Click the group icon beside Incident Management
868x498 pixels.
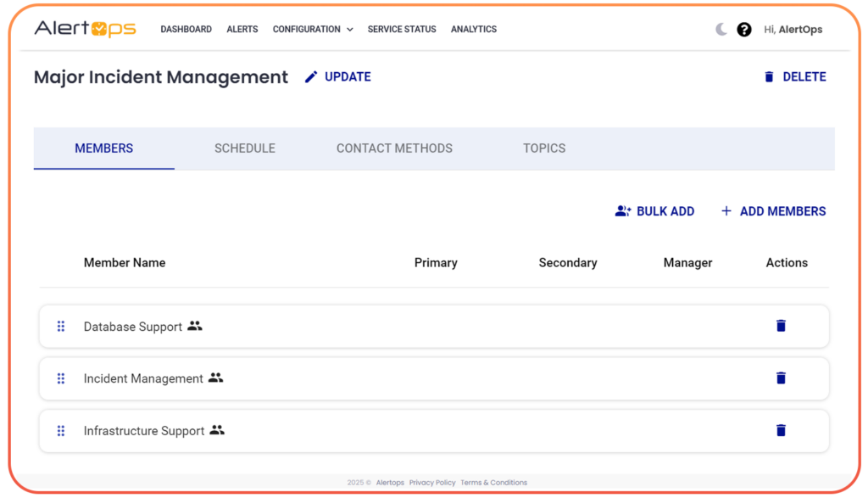[216, 378]
